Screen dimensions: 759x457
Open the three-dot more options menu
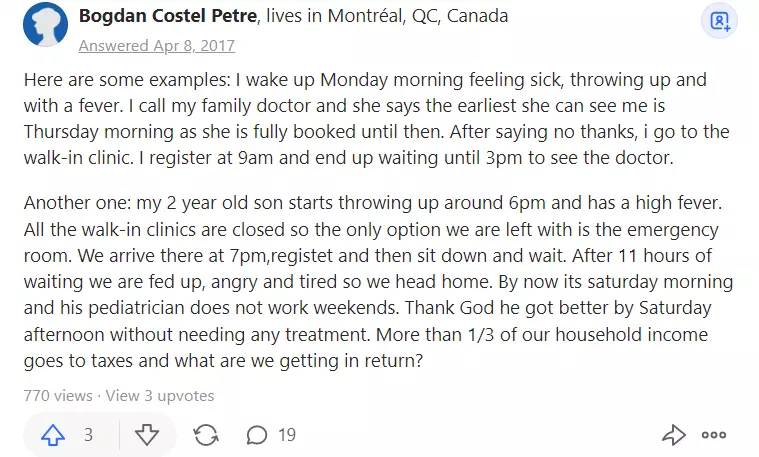(x=714, y=435)
